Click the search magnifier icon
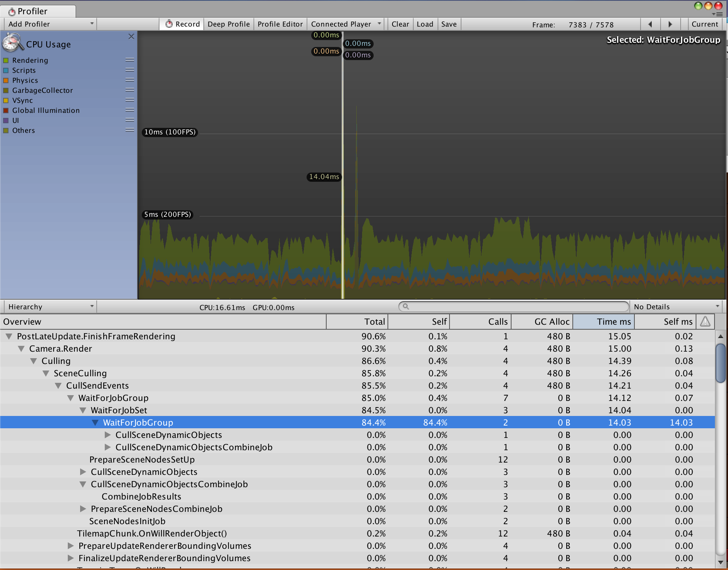728x570 pixels. click(406, 307)
